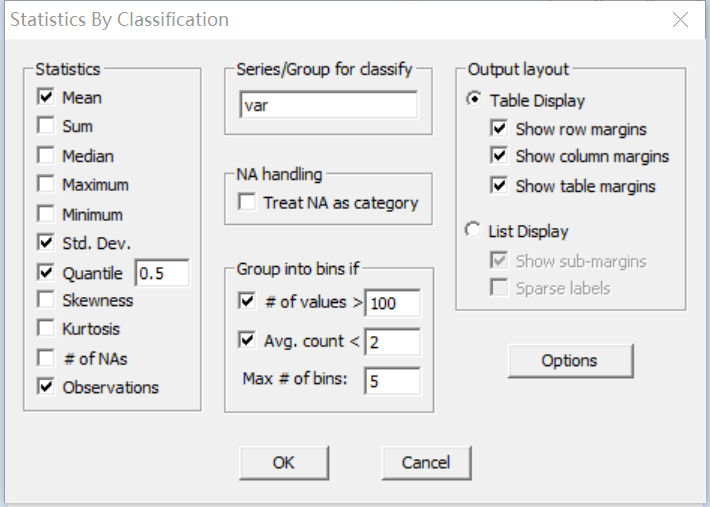The height and width of the screenshot is (507, 710).
Task: Toggle the Quantile checkbox
Action: pyautogui.click(x=45, y=272)
